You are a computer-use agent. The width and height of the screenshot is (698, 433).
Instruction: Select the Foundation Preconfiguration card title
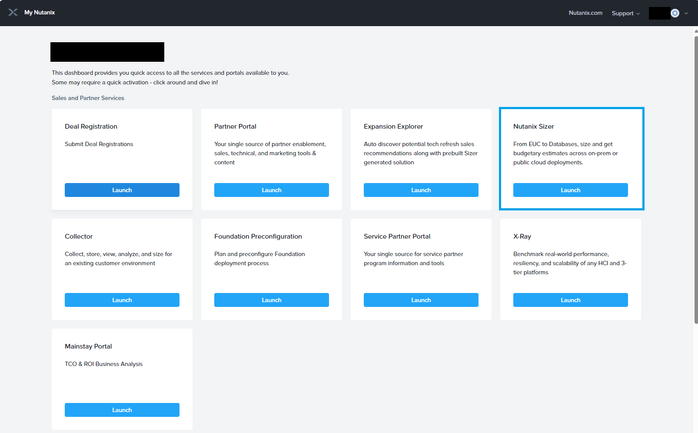258,236
